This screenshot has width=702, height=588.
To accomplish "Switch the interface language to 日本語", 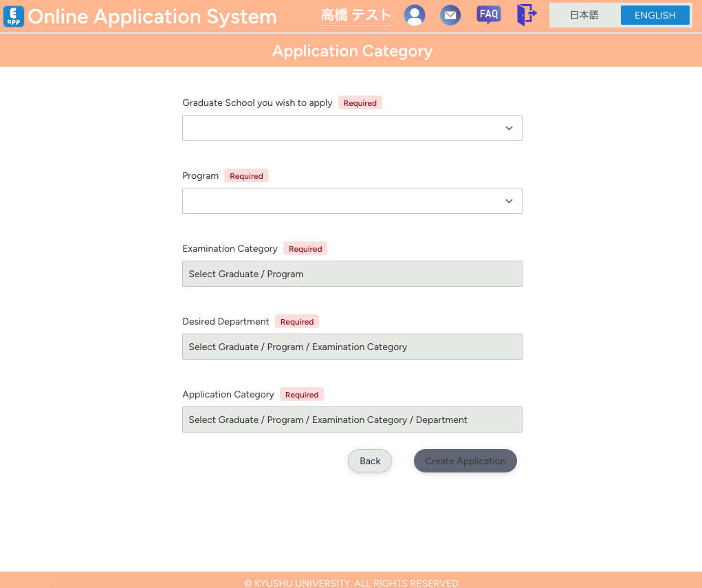I will click(x=585, y=14).
